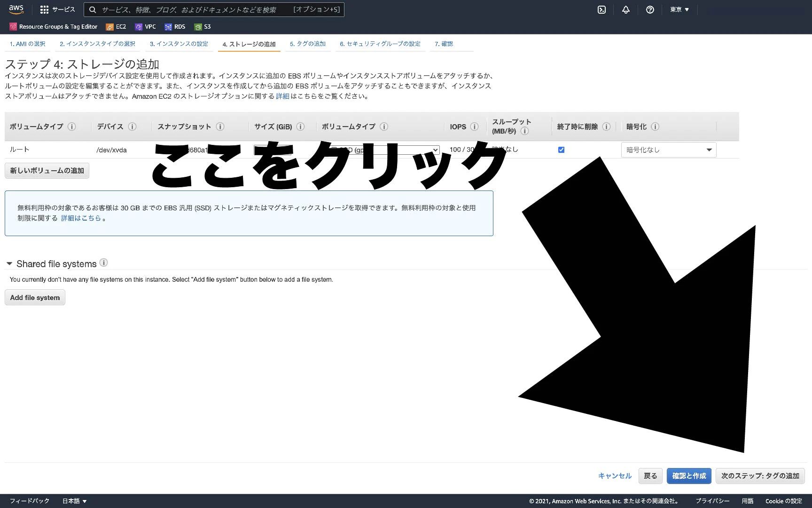Open the 東京 region selector

(x=679, y=9)
